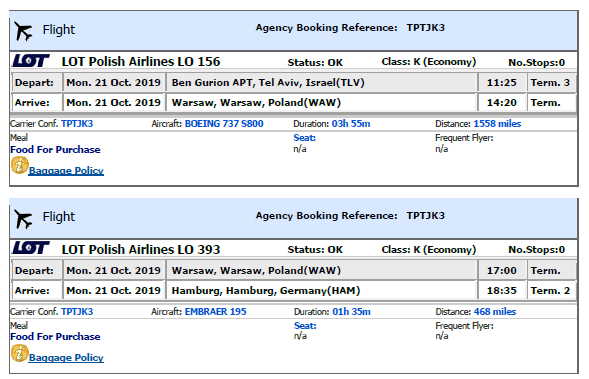The width and height of the screenshot is (589, 379).
Task: Open Baggage Policy link for flight LO 393
Action: coord(66,358)
